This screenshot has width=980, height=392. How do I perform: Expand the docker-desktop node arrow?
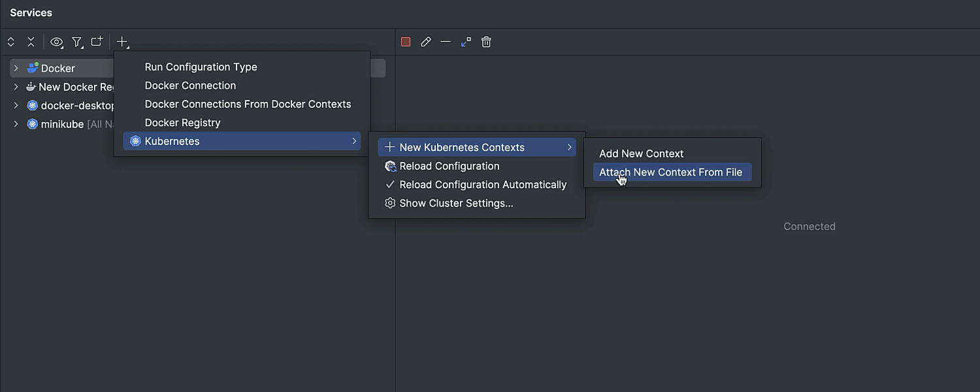16,105
